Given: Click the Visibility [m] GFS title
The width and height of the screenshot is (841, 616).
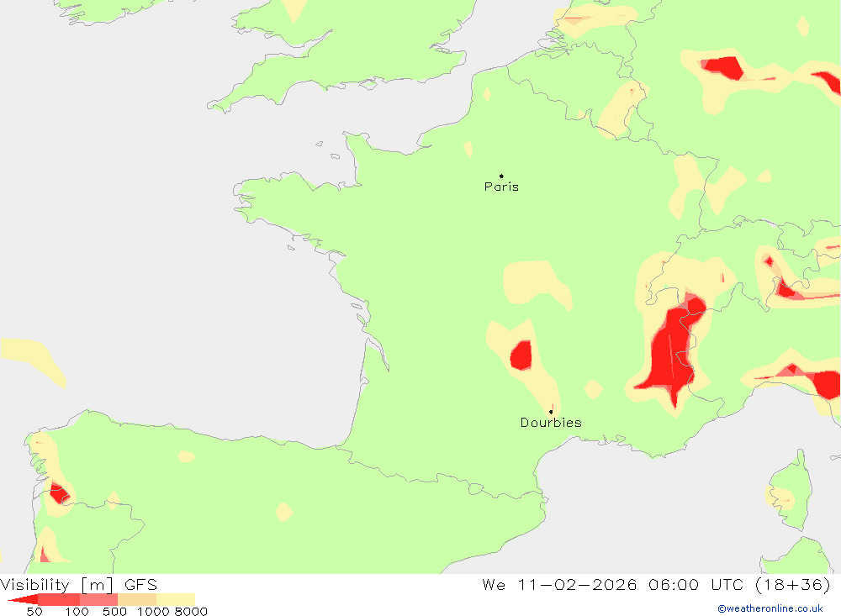Looking at the screenshot, I should click(79, 584).
